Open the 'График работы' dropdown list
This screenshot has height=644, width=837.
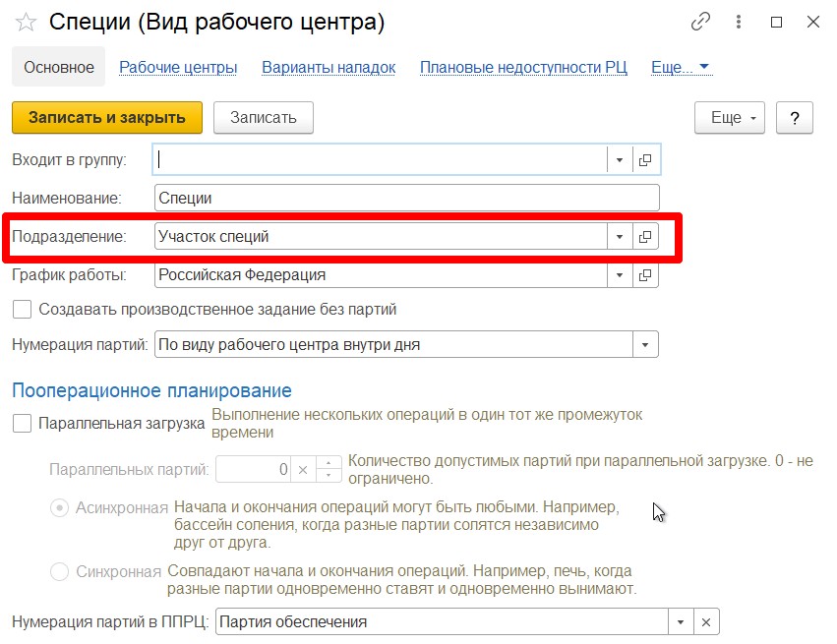tap(620, 275)
